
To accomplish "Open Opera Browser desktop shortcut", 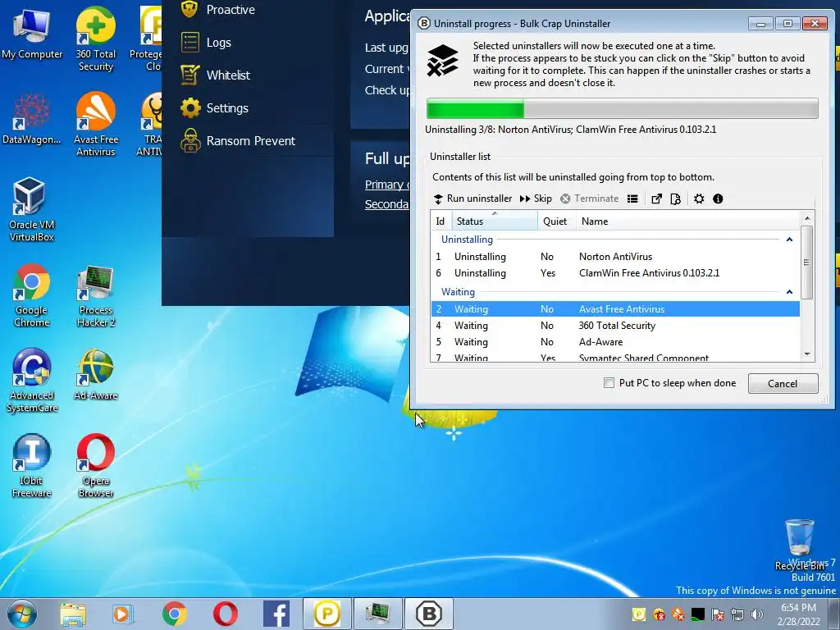I will coord(95,466).
